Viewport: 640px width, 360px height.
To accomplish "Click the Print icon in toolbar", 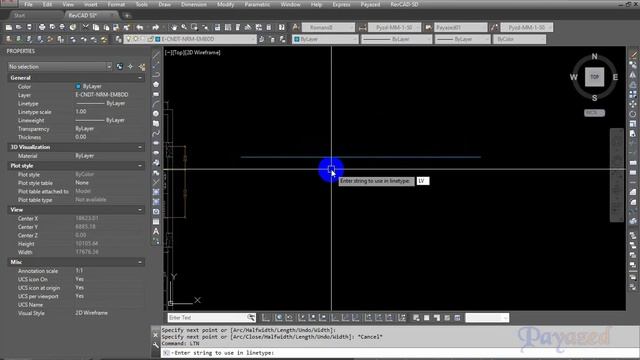I will (42, 27).
